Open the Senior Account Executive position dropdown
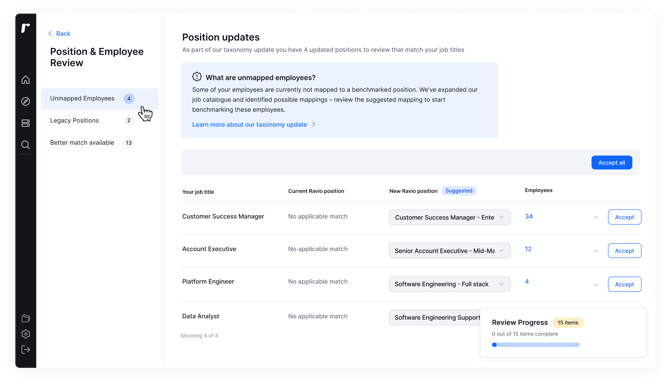 tap(450, 250)
